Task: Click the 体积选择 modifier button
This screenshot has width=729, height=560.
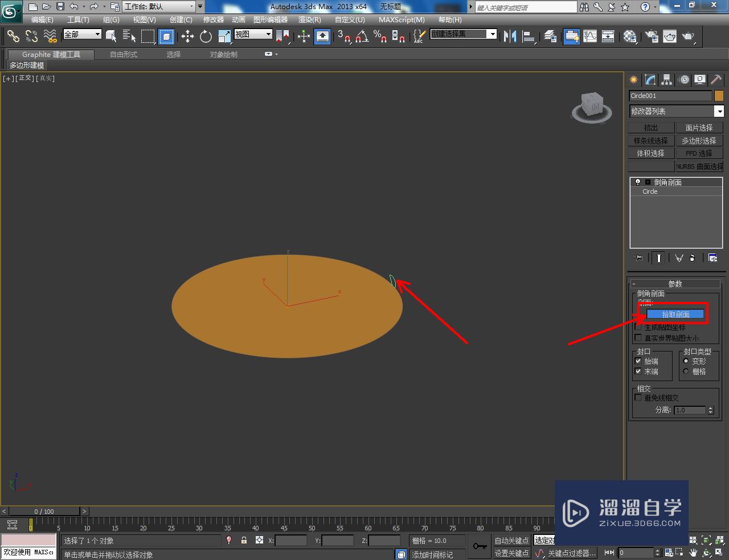Action: click(x=651, y=153)
